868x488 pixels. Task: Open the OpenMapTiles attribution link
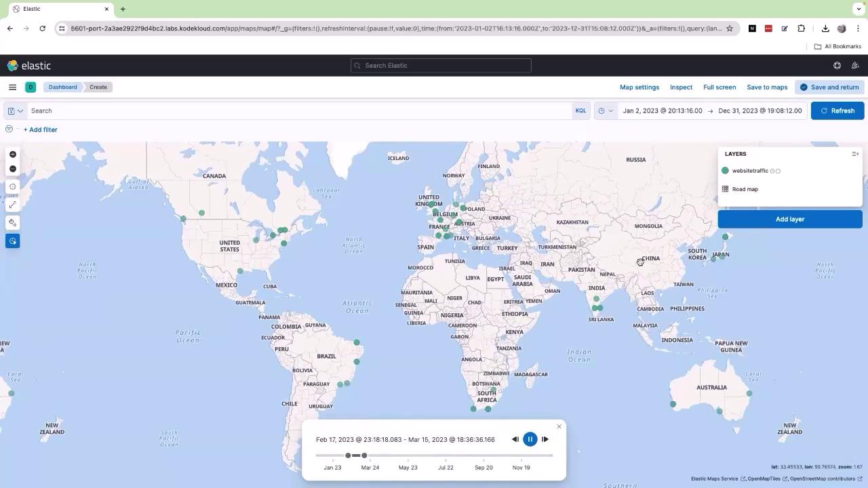(x=767, y=479)
